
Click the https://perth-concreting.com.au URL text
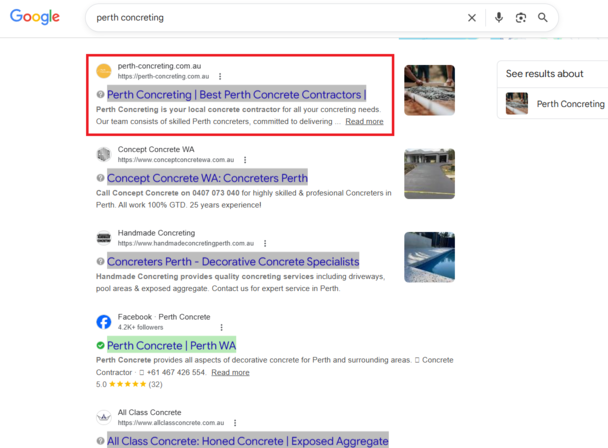pos(163,76)
